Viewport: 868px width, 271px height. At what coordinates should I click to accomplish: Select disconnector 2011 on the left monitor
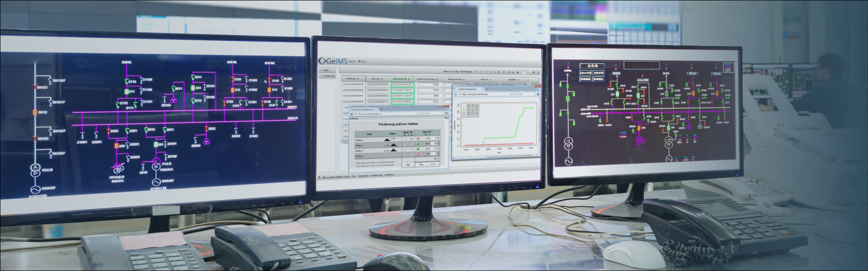tap(165, 130)
